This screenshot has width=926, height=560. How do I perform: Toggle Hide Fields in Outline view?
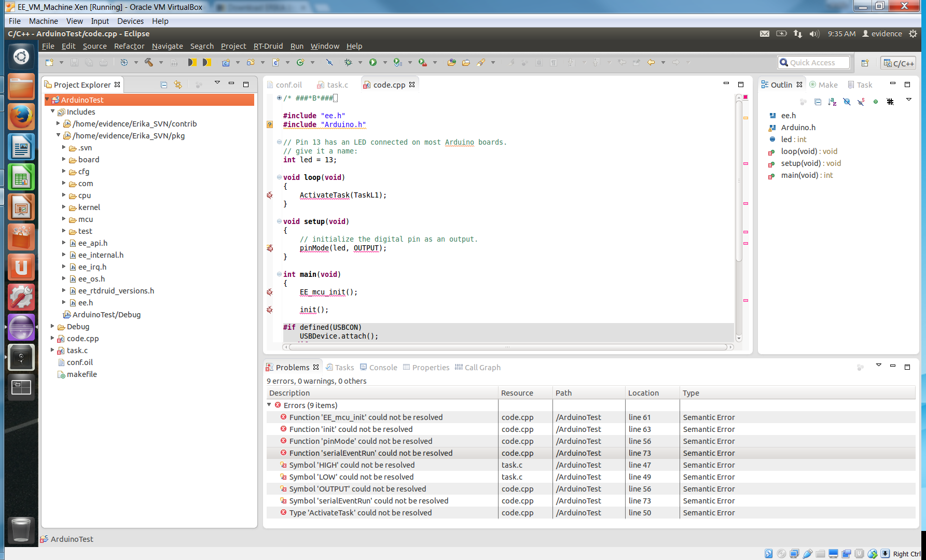point(847,102)
